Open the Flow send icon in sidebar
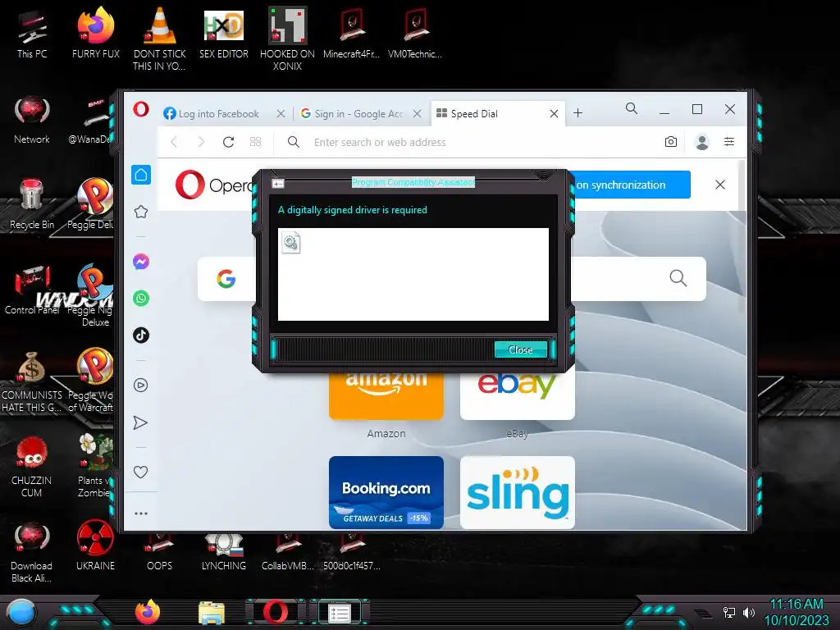This screenshot has width=840, height=630. click(140, 422)
